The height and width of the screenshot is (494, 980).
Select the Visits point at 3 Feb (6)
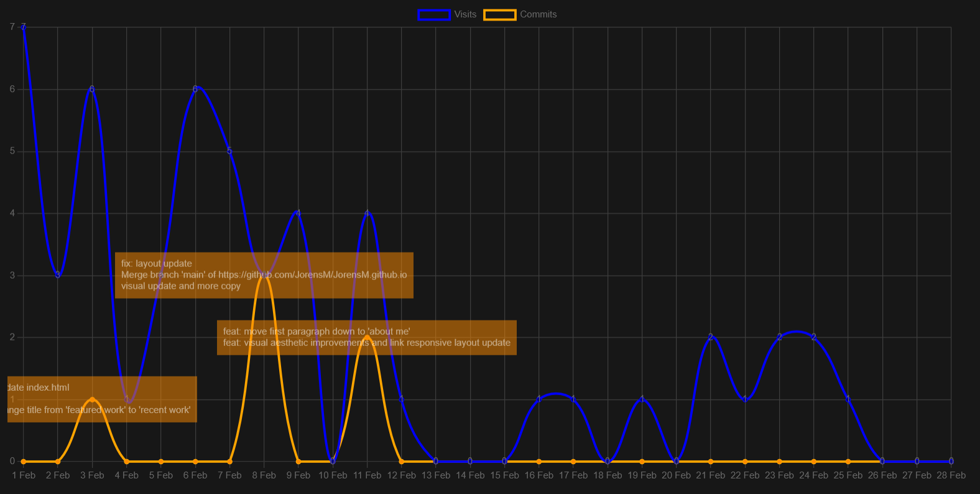pos(92,90)
